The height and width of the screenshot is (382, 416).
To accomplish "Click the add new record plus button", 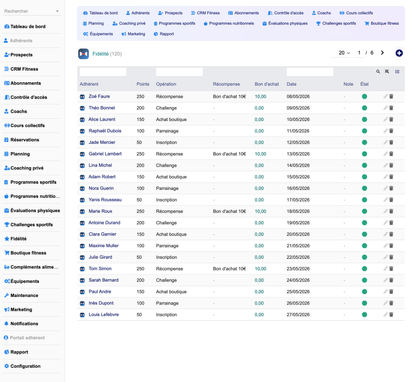I will 399,53.
